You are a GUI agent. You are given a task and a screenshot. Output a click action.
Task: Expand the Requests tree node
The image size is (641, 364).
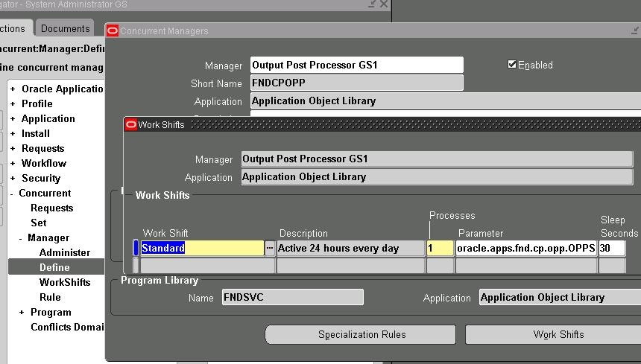[13, 149]
